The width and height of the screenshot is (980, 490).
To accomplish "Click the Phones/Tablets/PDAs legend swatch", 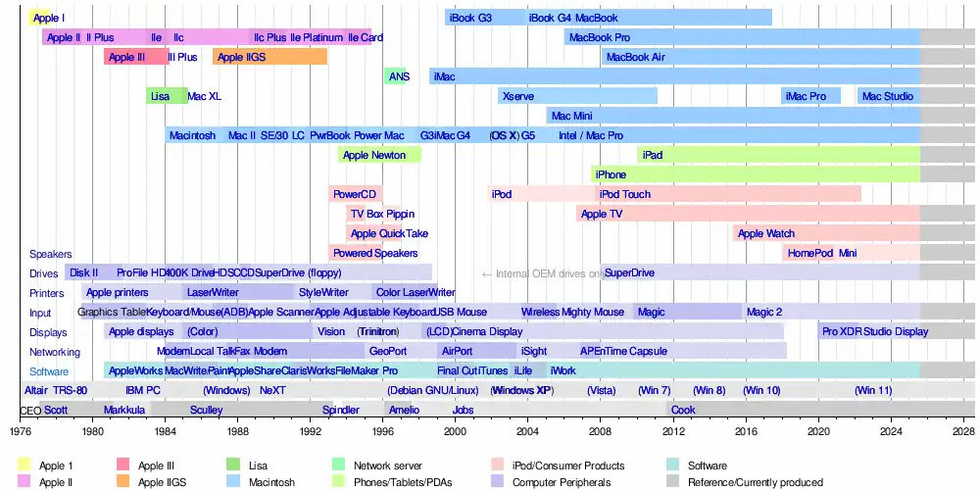I will pyautogui.click(x=339, y=481).
